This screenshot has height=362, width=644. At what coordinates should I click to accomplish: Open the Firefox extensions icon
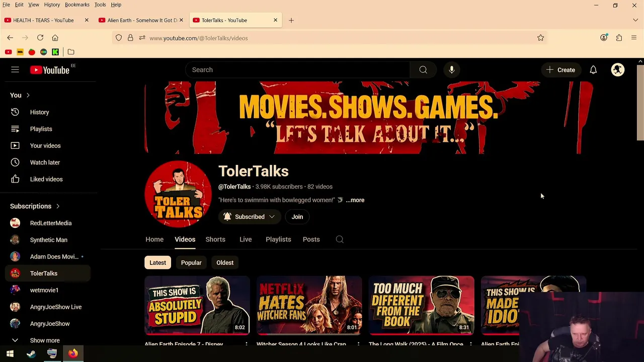tap(619, 38)
